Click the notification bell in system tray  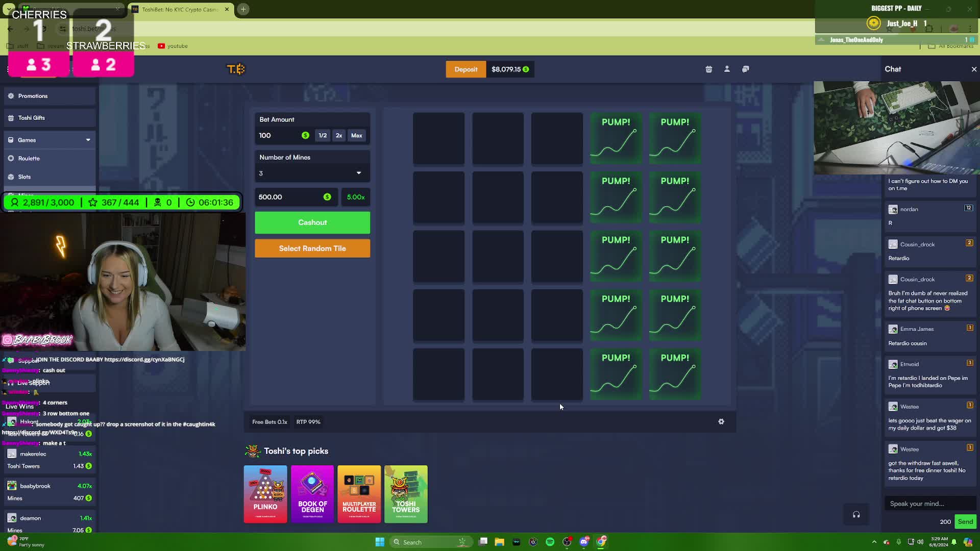[953, 542]
